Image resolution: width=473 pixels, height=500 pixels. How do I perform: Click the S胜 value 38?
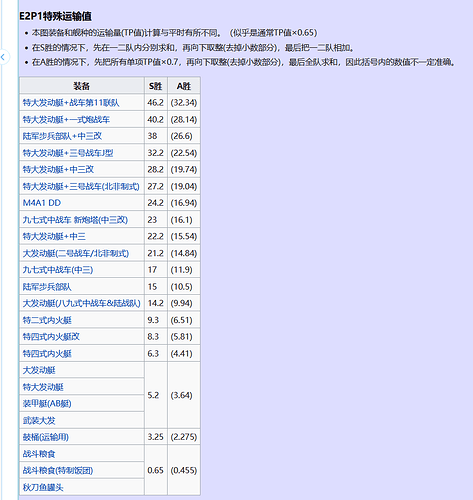pyautogui.click(x=152, y=136)
